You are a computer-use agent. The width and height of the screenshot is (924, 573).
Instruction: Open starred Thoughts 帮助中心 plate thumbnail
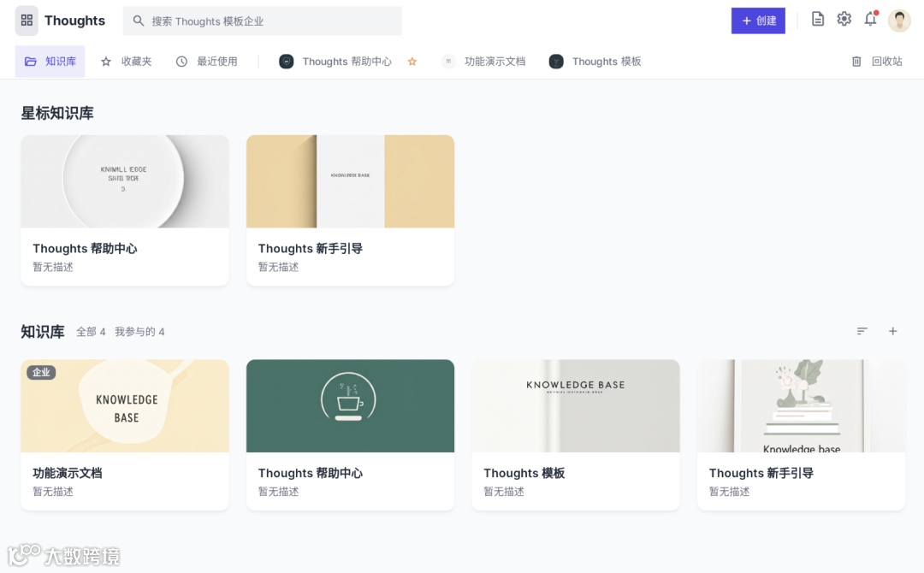125,181
